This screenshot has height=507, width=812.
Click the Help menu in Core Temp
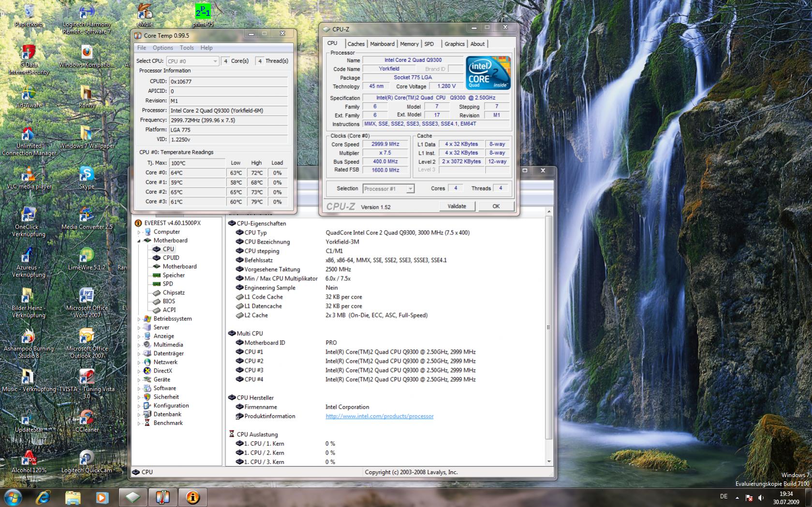pos(207,48)
